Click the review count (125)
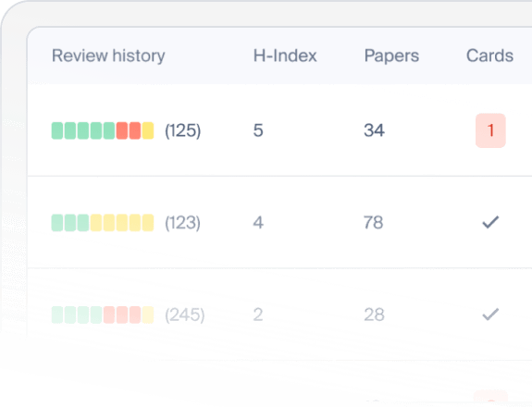Screen dimensions: 532x407 tap(183, 130)
